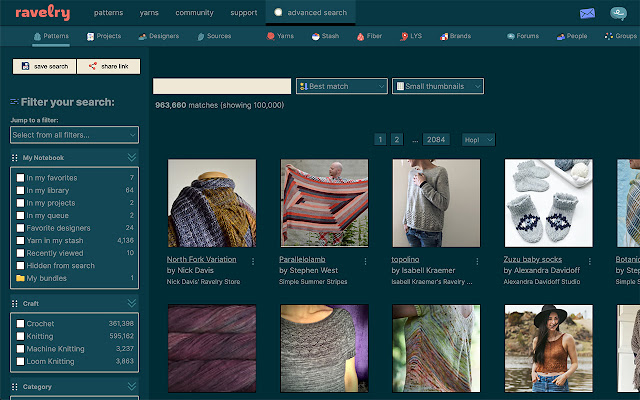Tick the 'Yarn in my stash' checkbox

pos(21,240)
